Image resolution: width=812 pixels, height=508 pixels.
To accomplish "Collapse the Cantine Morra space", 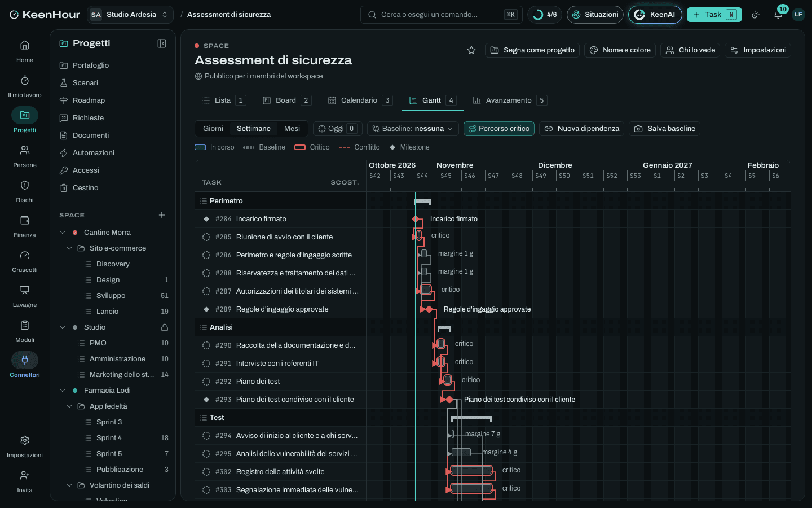I will click(63, 233).
